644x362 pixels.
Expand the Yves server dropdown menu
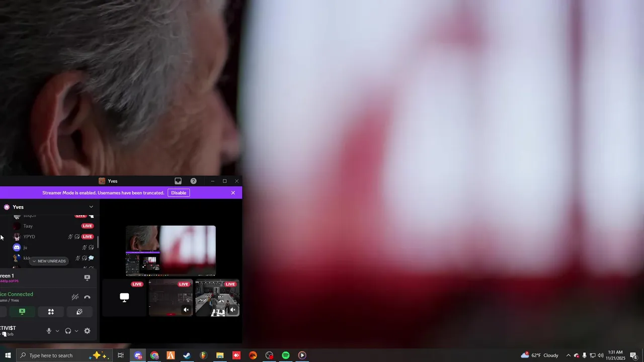91,207
